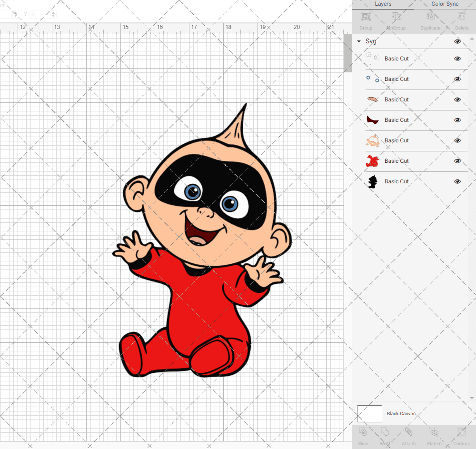Select the skin-tone face layer thumbnail
The width and height of the screenshot is (476, 449).
pyautogui.click(x=373, y=140)
